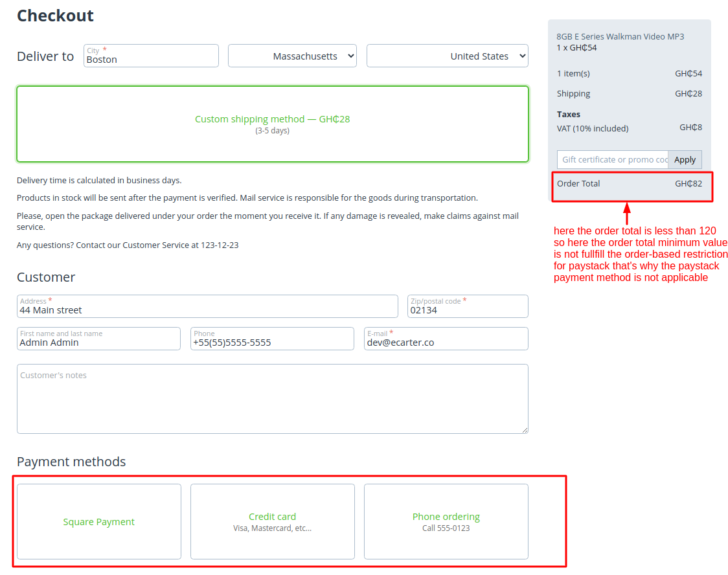Choose Square Payment method
728x575 pixels.
99,522
